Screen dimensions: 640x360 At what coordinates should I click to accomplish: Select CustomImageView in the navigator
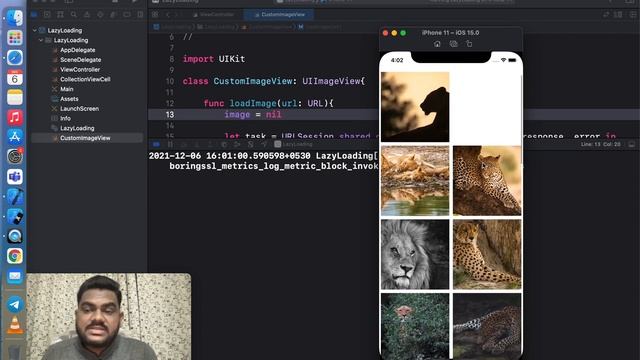[x=85, y=138]
